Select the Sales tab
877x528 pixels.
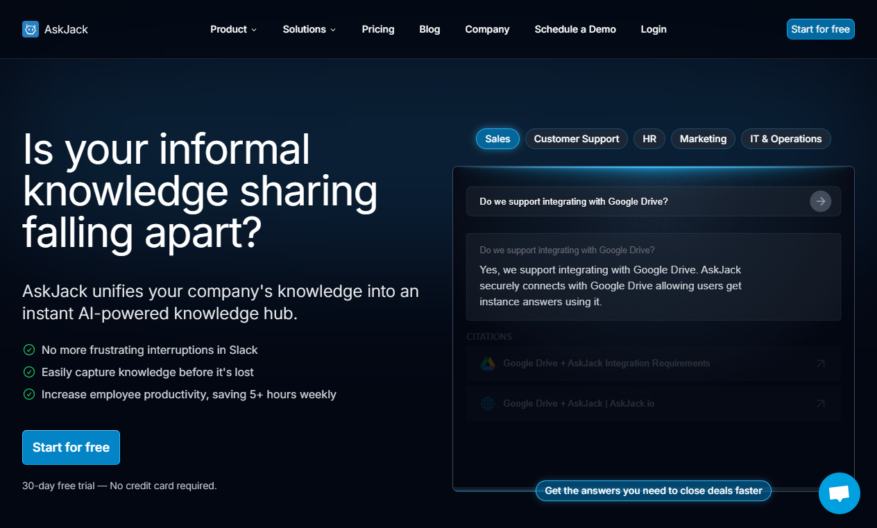[498, 139]
